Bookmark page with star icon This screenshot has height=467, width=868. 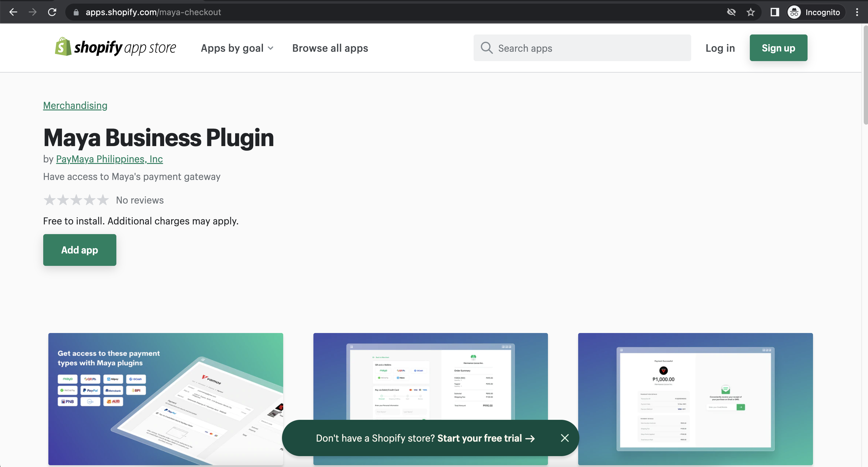pyautogui.click(x=750, y=12)
